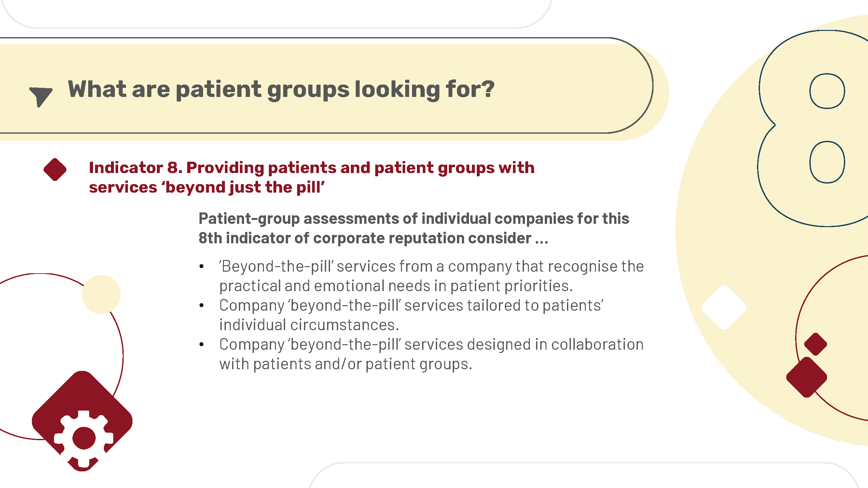Click the small cream circle at left
Screen dimensions: 868x488
102,294
